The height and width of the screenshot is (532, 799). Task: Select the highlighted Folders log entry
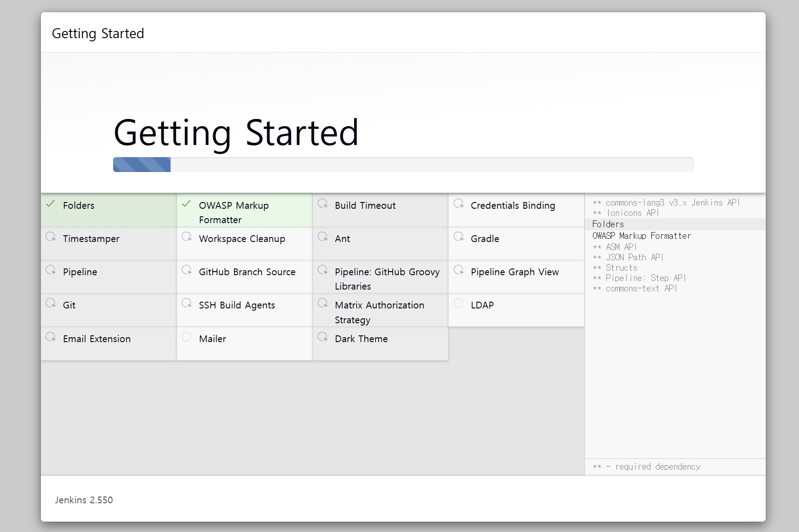tap(675, 224)
